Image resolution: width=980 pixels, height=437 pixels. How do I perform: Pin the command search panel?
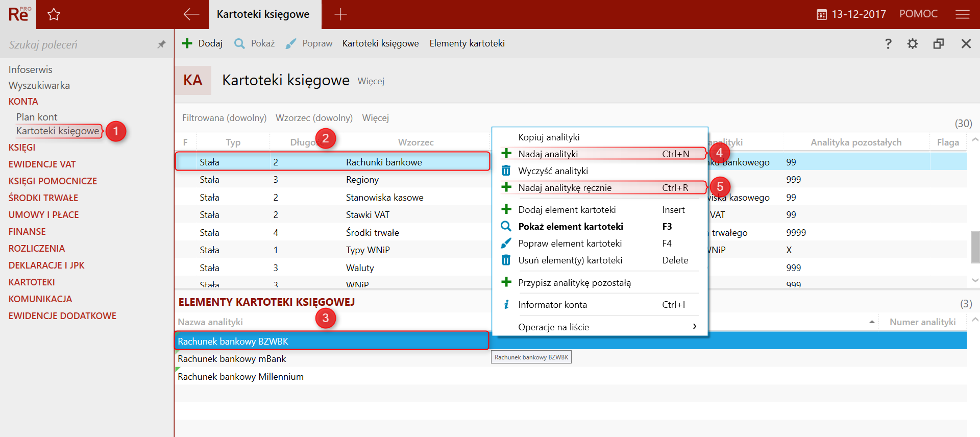(161, 44)
